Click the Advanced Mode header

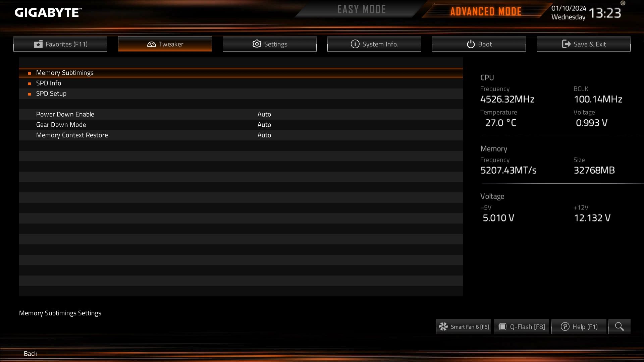pyautogui.click(x=486, y=11)
